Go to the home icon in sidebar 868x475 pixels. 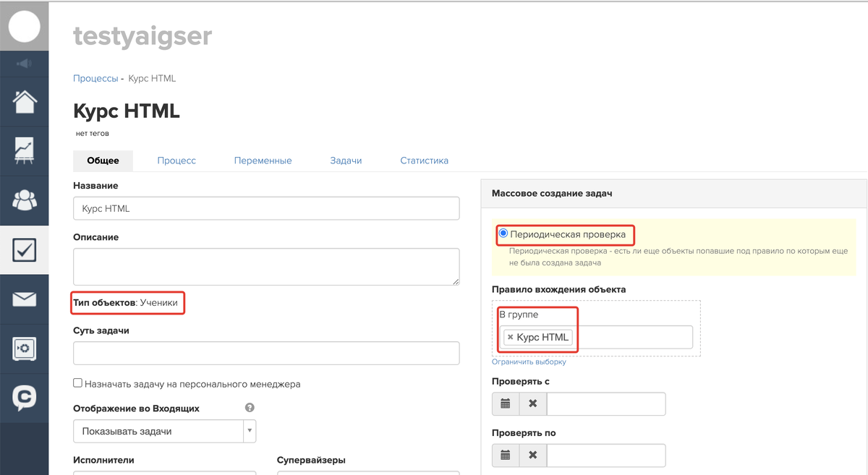point(25,102)
